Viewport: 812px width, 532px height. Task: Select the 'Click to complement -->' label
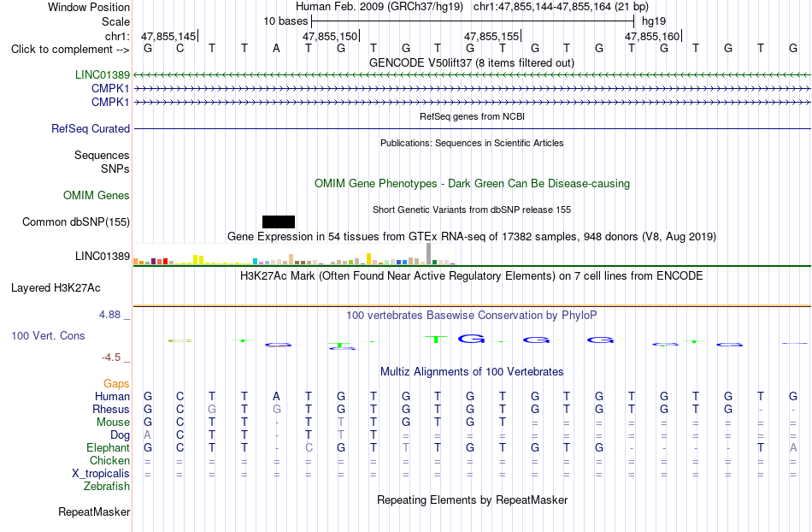pos(70,50)
